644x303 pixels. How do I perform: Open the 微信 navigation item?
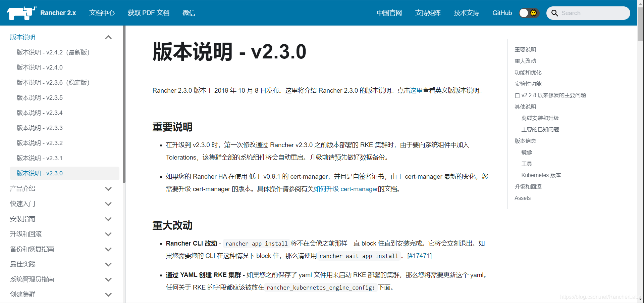coord(189,13)
